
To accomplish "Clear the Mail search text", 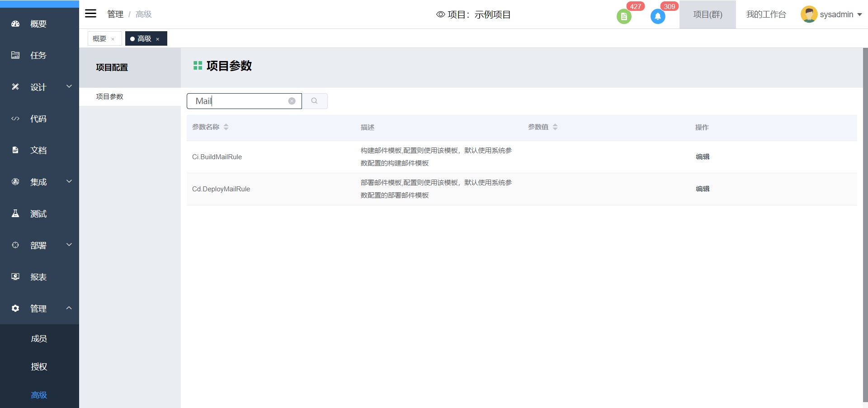I will (x=292, y=101).
